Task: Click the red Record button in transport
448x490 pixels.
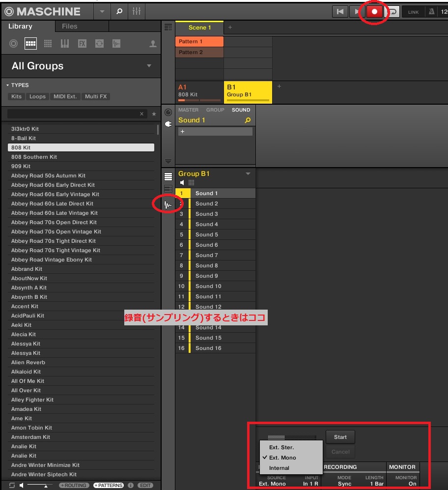Action: tap(374, 12)
